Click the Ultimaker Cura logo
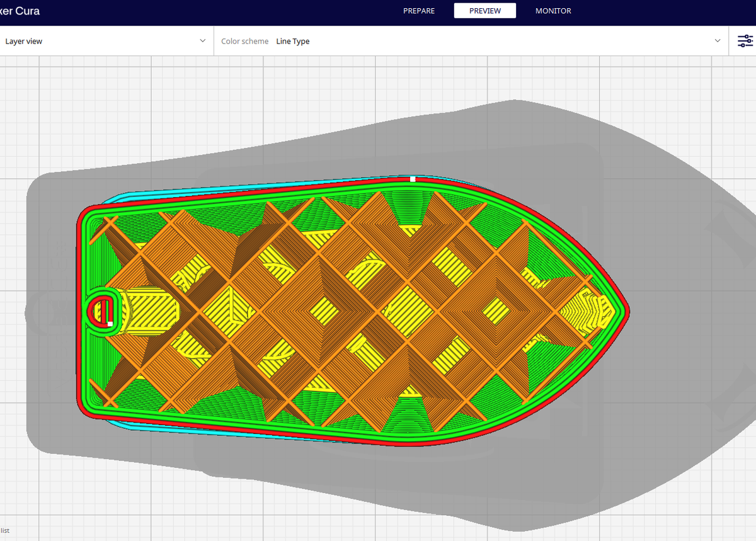Image resolution: width=756 pixels, height=541 pixels. pyautogui.click(x=21, y=11)
